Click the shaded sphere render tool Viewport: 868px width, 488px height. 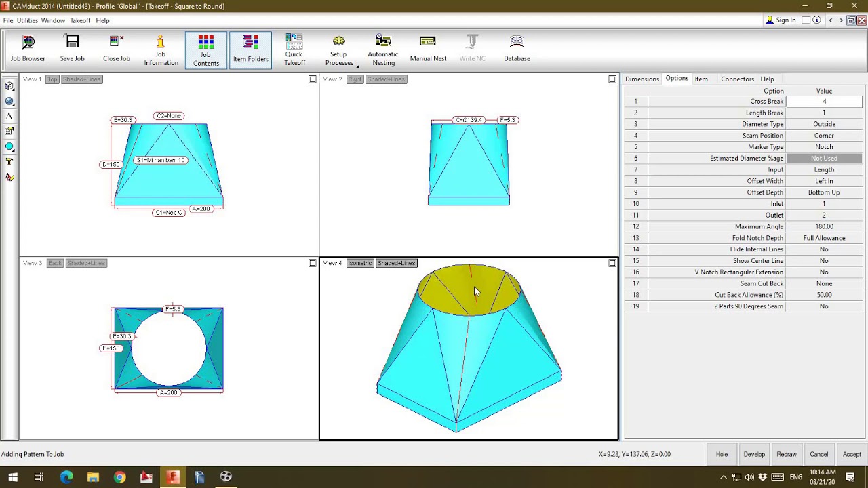point(9,101)
